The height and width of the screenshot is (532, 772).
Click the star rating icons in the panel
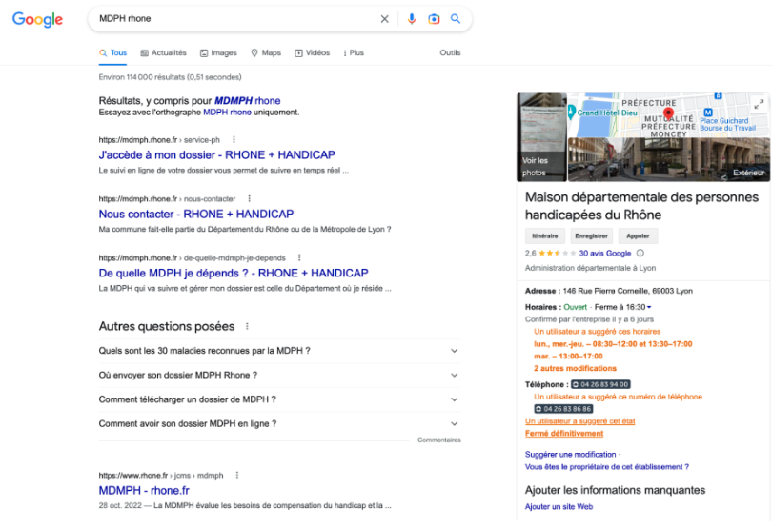point(557,254)
